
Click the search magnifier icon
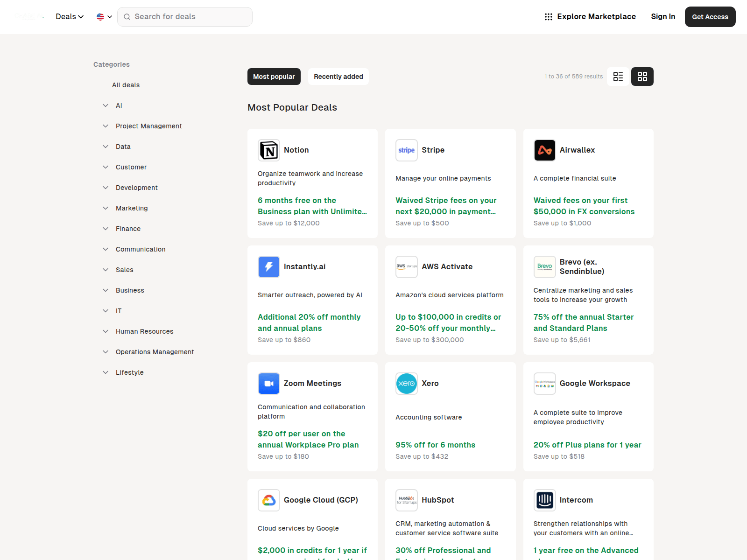(x=127, y=17)
